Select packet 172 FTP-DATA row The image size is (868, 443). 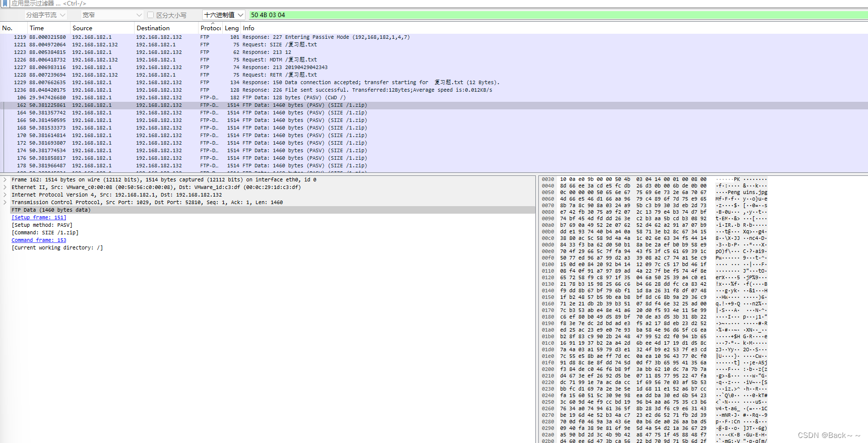click(x=434, y=143)
